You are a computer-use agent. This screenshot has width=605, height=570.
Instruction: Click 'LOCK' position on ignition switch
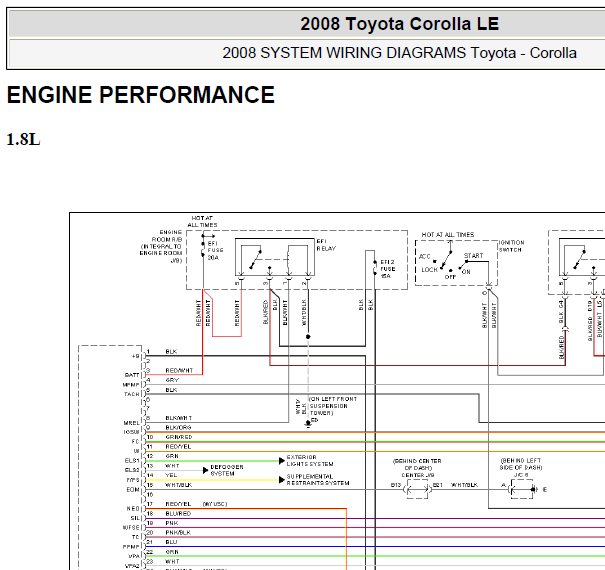[x=429, y=269]
